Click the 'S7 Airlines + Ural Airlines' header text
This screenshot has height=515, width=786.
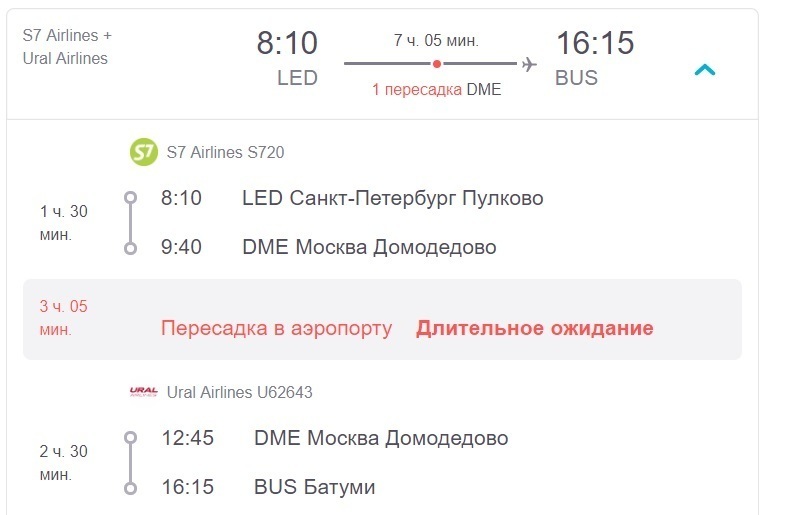[67, 47]
